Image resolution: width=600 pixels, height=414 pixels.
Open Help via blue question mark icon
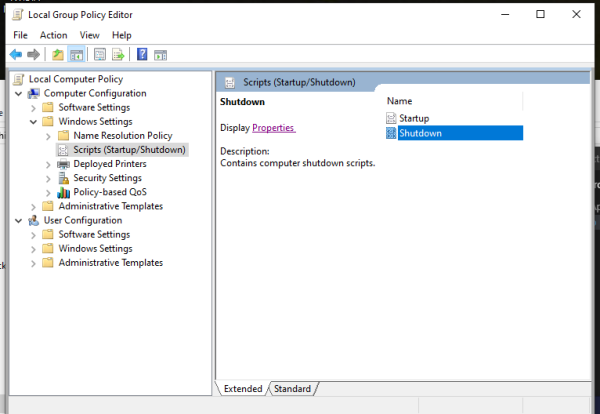pyautogui.click(x=142, y=54)
